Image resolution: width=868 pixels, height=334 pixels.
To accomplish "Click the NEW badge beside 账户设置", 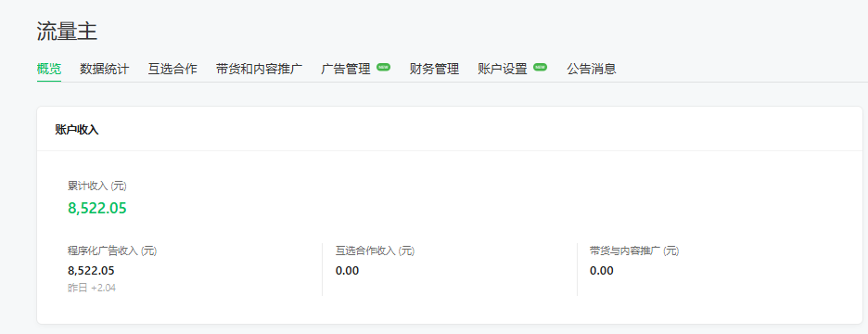I will pos(540,67).
